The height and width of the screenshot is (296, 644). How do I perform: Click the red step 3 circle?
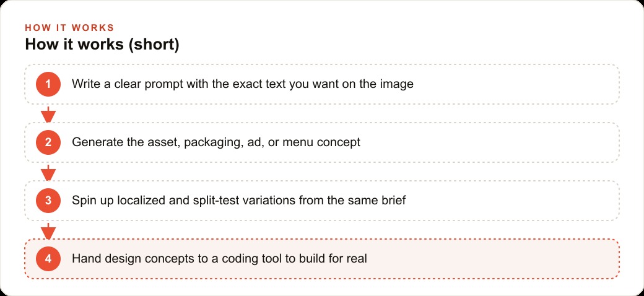[48, 201]
